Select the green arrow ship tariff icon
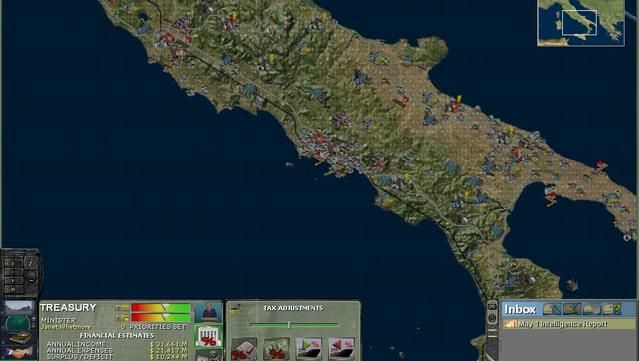 308,348
